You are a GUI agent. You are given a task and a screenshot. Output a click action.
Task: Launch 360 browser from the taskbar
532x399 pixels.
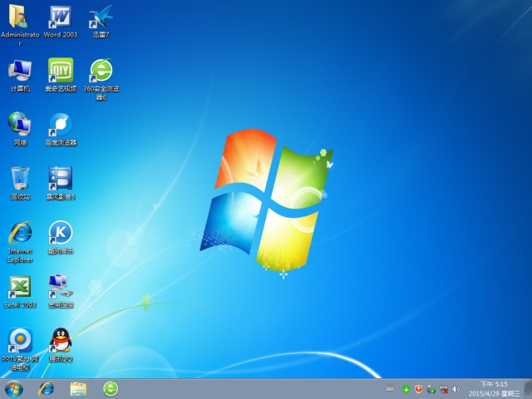click(x=111, y=389)
